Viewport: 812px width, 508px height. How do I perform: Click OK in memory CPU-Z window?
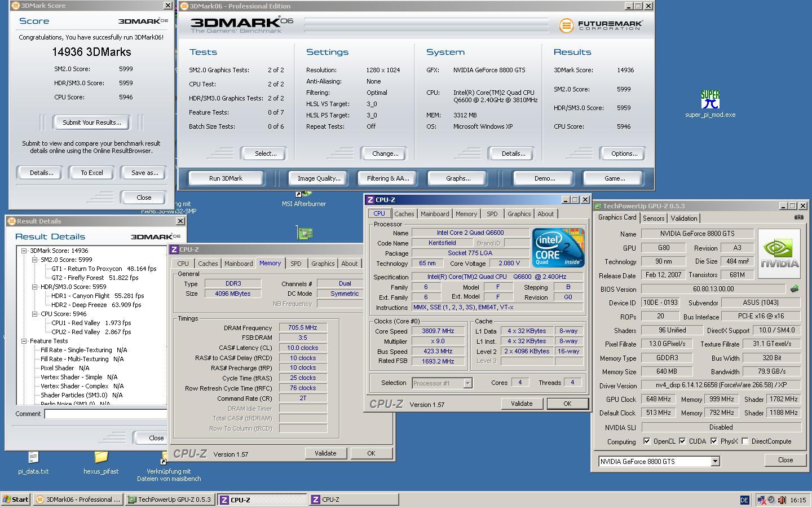point(371,453)
